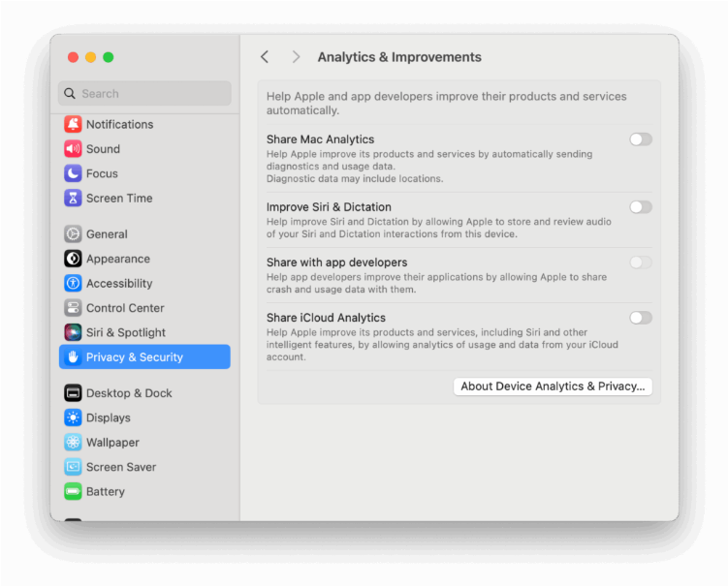Click the Privacy & Security hand icon
This screenshot has width=728, height=587.
73,357
